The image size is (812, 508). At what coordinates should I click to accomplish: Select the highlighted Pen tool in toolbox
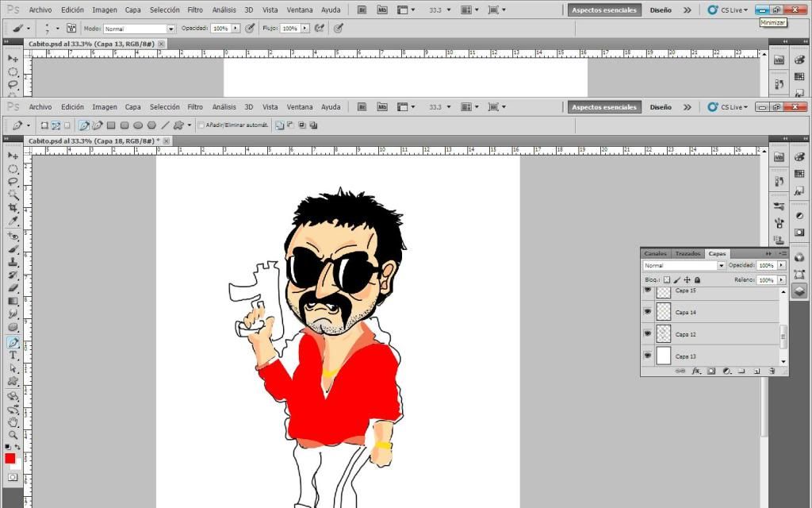click(13, 342)
